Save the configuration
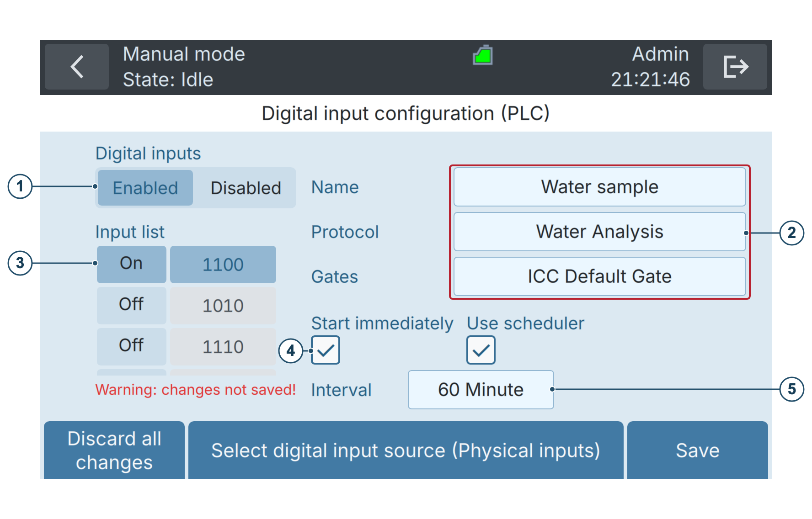 pos(698,450)
